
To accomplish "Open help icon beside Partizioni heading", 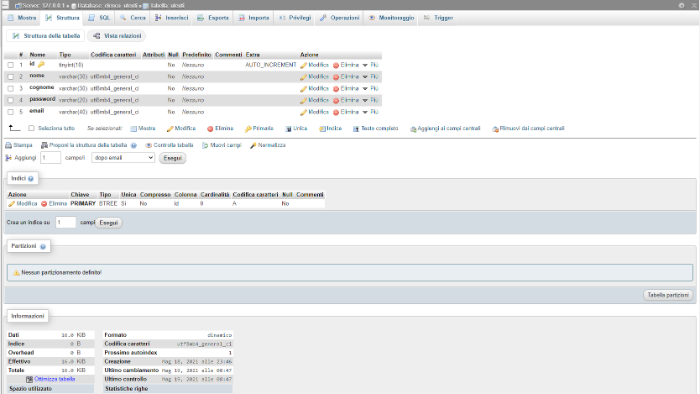I will 43,246.
